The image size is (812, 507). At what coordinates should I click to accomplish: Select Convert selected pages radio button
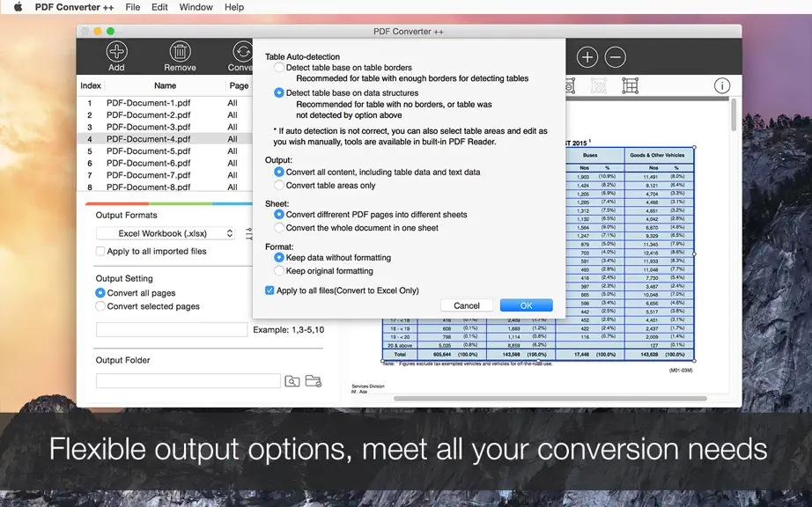[100, 306]
